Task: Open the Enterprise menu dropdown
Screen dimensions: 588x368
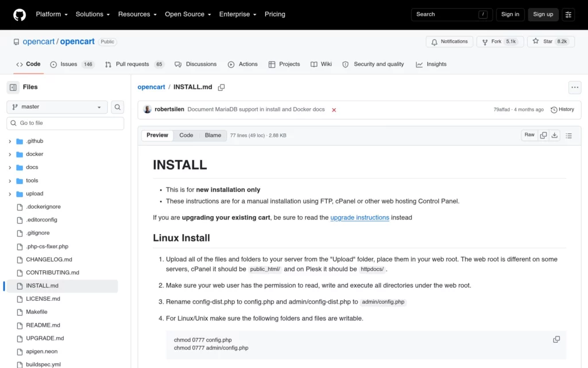Action: coord(238,14)
